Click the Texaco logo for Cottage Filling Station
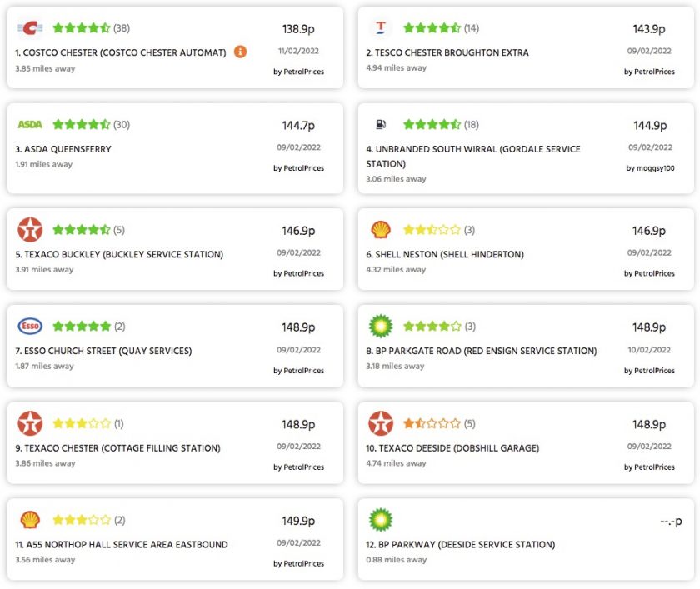Screen dimensions: 700x589 click(30, 423)
